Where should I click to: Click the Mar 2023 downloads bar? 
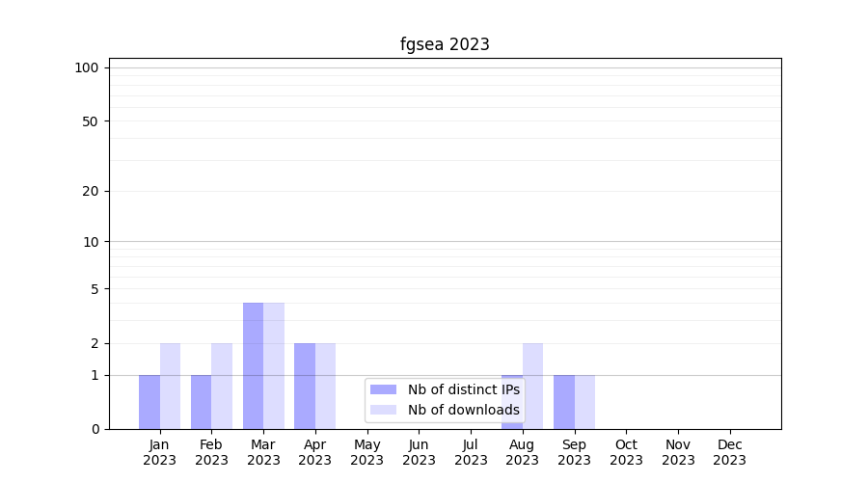point(274,366)
